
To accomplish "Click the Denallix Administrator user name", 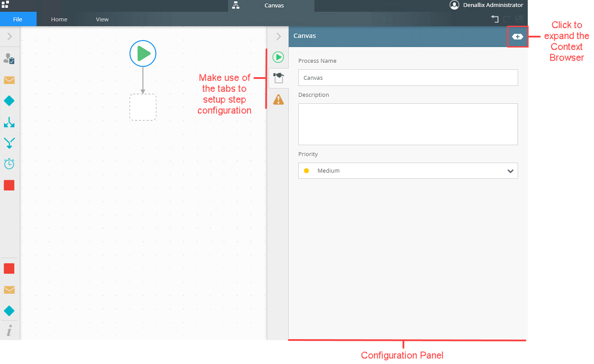I will tap(493, 5).
